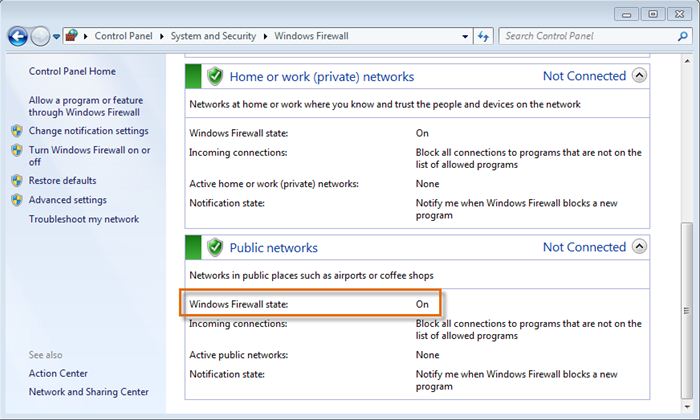Image resolution: width=700 pixels, height=420 pixels.
Task: Click the Control Panel icon in address bar
Action: 71,36
